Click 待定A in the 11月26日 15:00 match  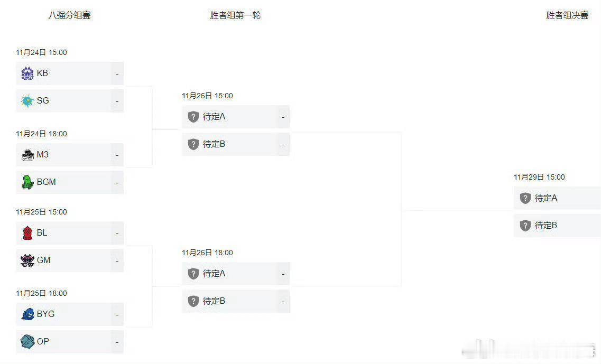[x=214, y=116]
